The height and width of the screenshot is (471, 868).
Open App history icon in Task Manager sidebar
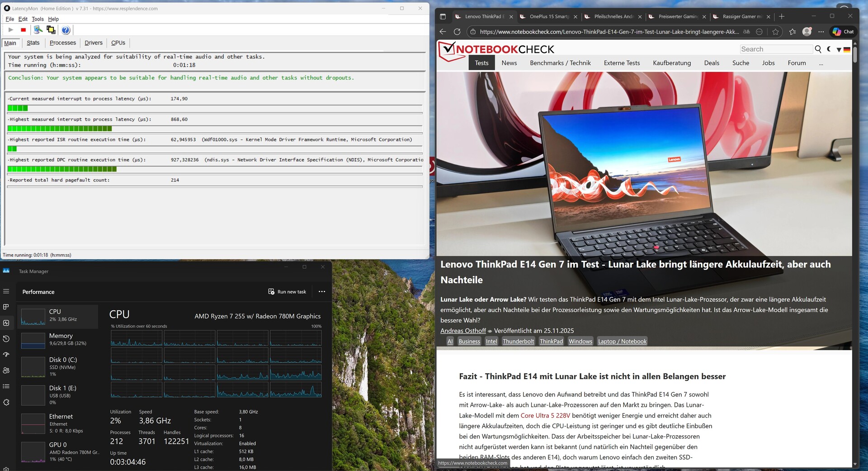click(x=6, y=338)
